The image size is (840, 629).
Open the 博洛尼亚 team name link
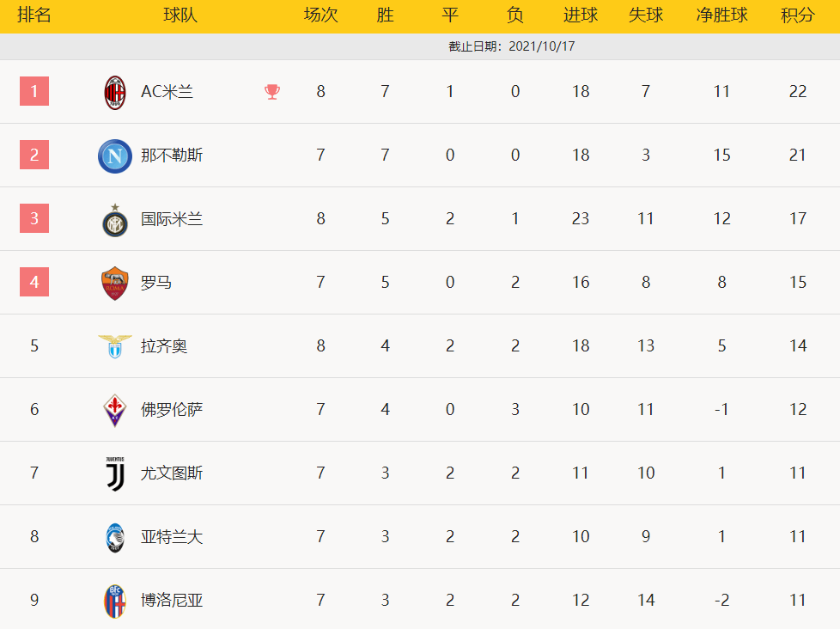(172, 600)
